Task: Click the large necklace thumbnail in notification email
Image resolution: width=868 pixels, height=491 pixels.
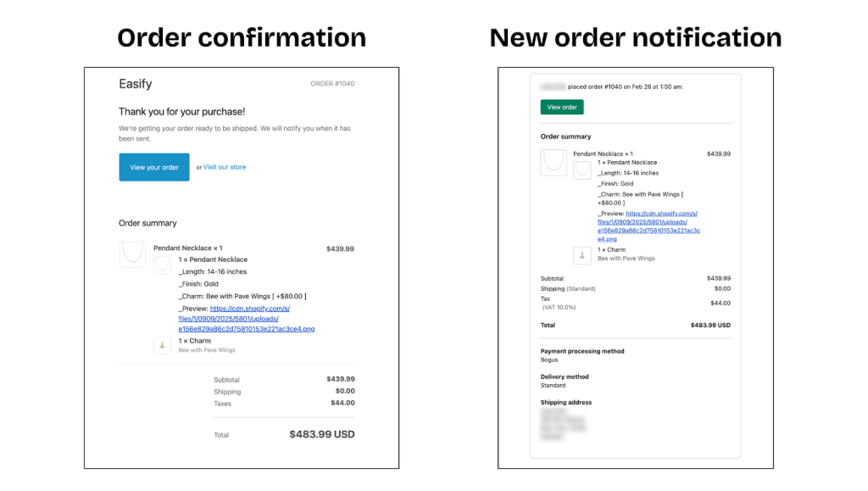Action: [x=554, y=161]
